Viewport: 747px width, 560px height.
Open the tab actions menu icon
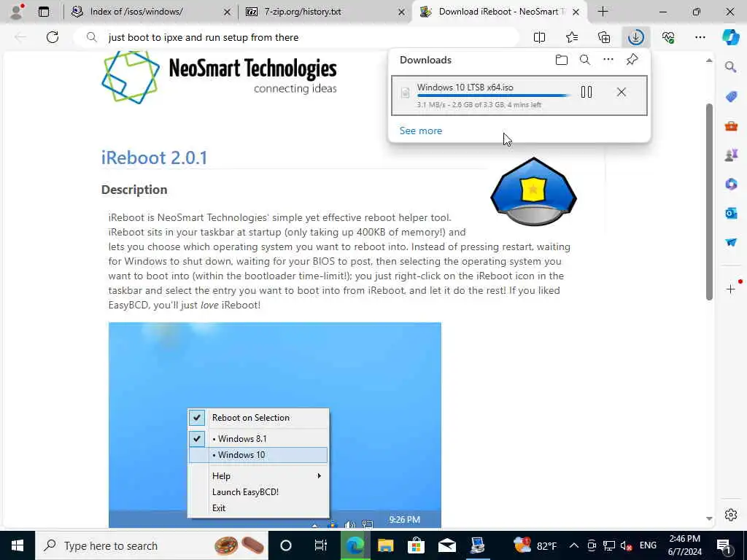click(x=43, y=12)
